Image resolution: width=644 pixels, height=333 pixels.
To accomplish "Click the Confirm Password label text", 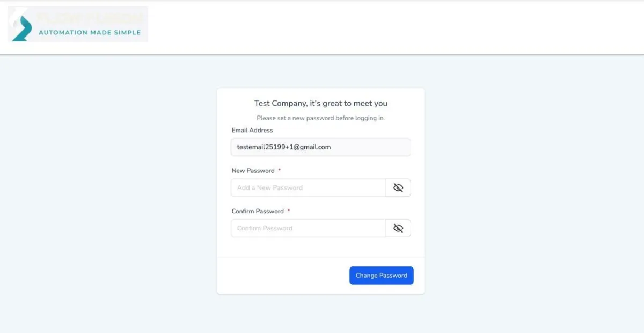I will (x=258, y=211).
